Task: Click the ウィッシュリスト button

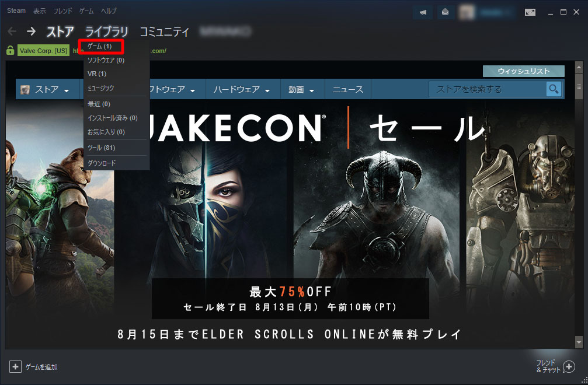Action: point(524,71)
